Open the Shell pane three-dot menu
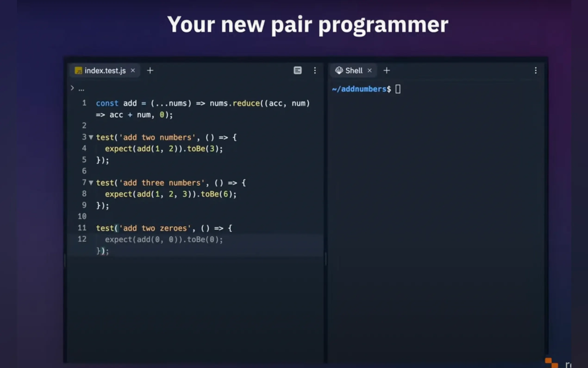 click(x=535, y=71)
